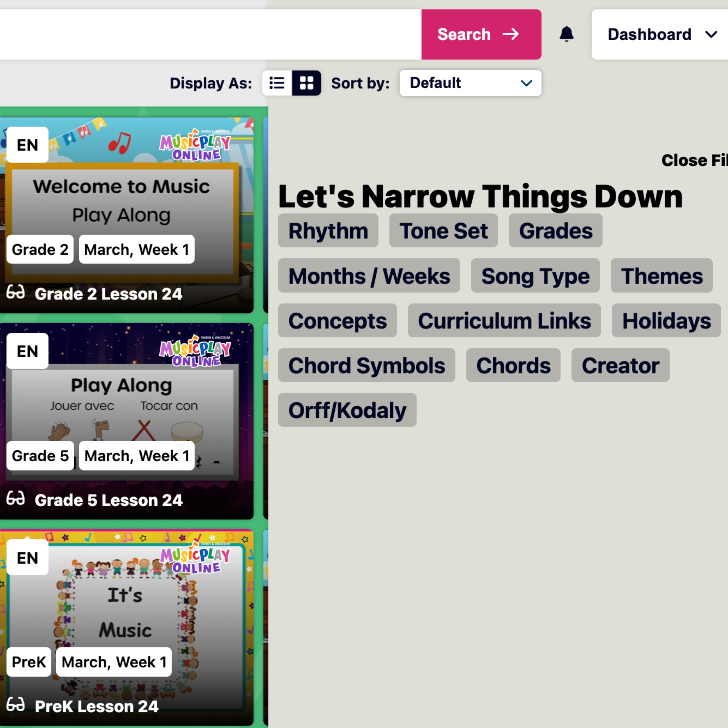Select the Grades filter tag

pyautogui.click(x=555, y=231)
